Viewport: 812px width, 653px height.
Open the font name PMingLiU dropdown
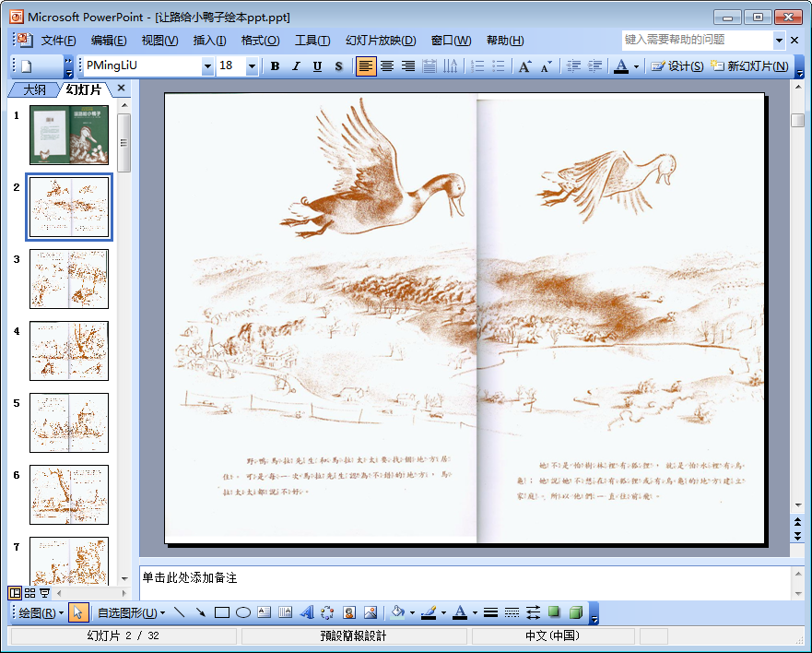tap(207, 66)
